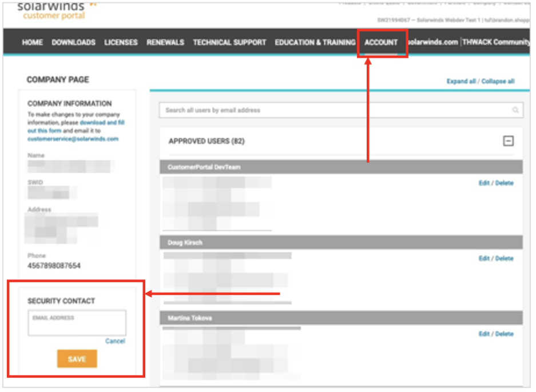Image resolution: width=536 pixels, height=392 pixels.
Task: Select the Doug Kirsch user header
Action: pyautogui.click(x=341, y=242)
